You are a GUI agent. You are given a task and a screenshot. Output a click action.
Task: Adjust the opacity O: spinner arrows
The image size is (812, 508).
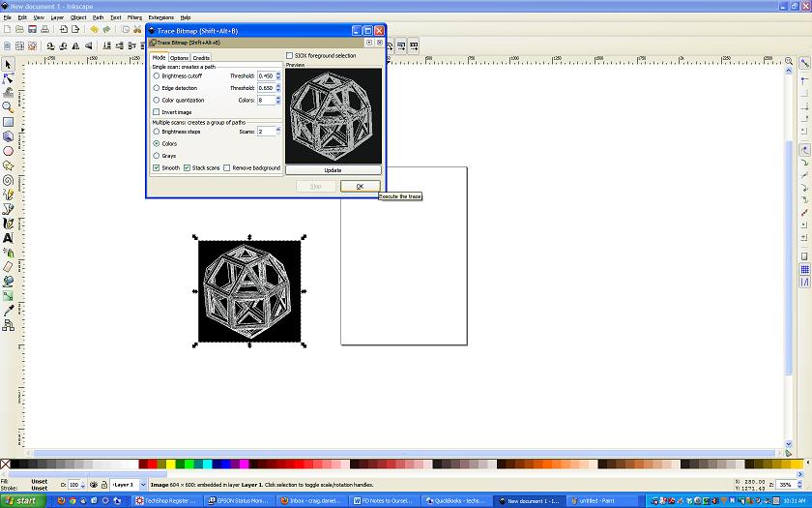(83, 485)
